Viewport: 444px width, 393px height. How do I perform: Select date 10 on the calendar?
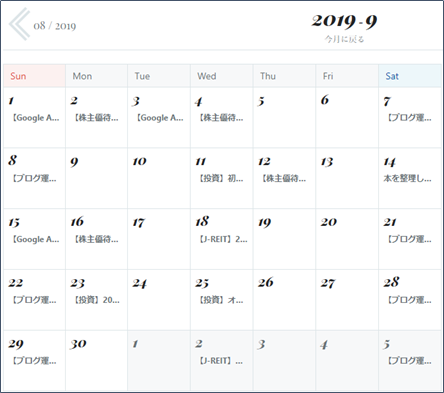[139, 162]
